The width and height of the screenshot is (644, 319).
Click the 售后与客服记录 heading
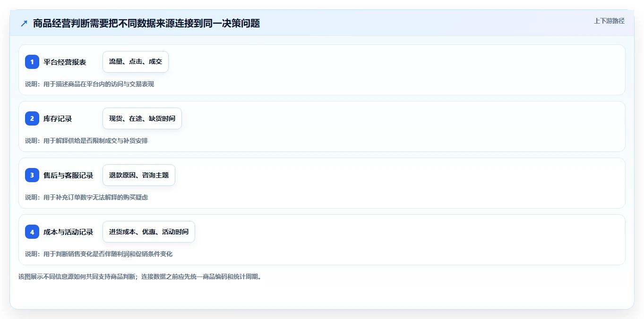point(69,175)
